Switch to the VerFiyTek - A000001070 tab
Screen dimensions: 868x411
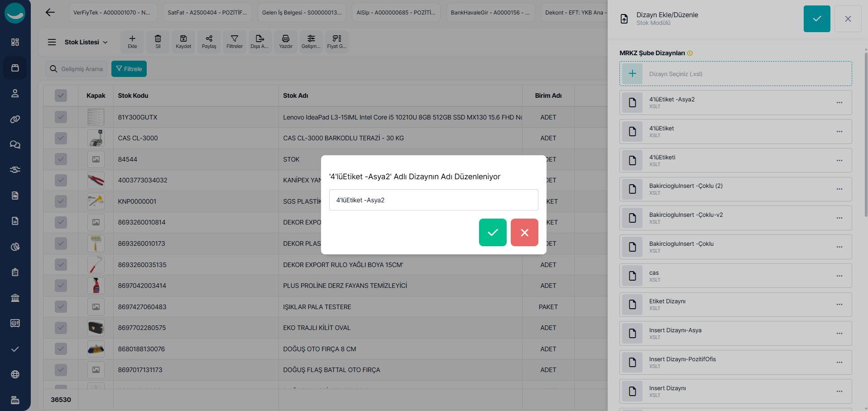click(112, 13)
